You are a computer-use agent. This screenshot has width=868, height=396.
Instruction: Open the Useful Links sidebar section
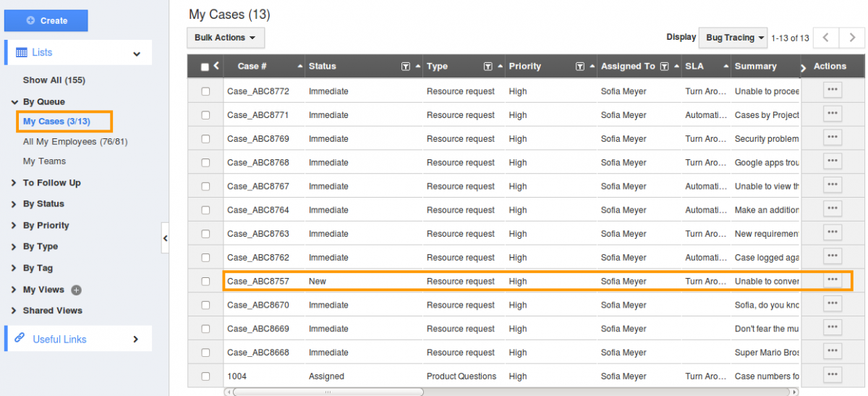click(x=78, y=339)
